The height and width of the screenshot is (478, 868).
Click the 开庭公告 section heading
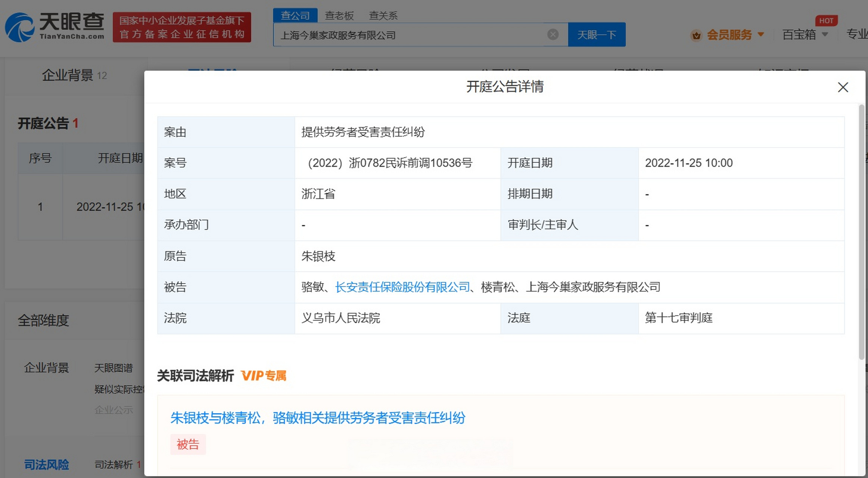pos(43,123)
